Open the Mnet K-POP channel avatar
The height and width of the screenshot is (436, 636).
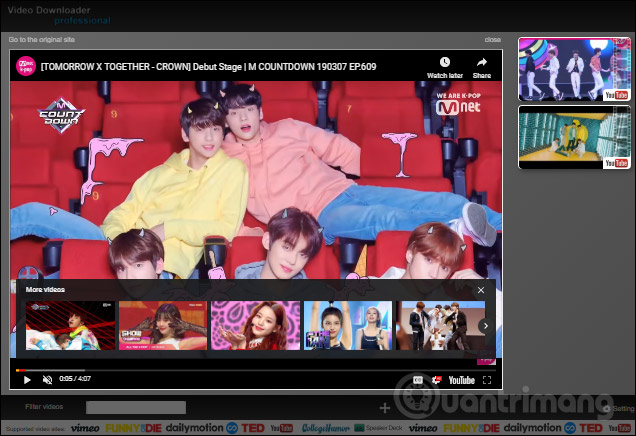[26, 66]
